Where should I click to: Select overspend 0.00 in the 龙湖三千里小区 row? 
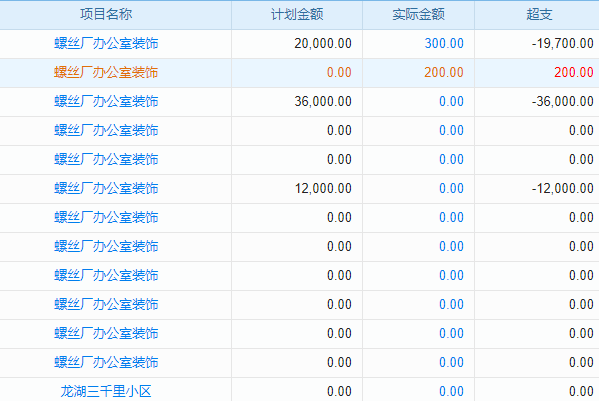pyautogui.click(x=581, y=391)
